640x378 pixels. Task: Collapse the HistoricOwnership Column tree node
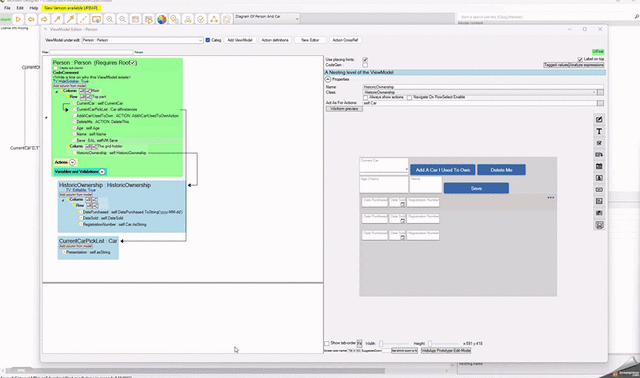click(63, 200)
